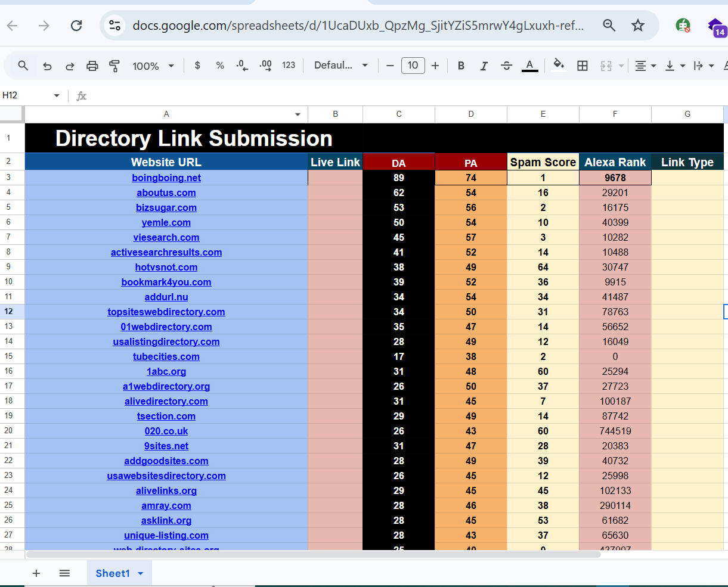Open the all sheets menu
This screenshot has height=587, width=728.
point(64,573)
